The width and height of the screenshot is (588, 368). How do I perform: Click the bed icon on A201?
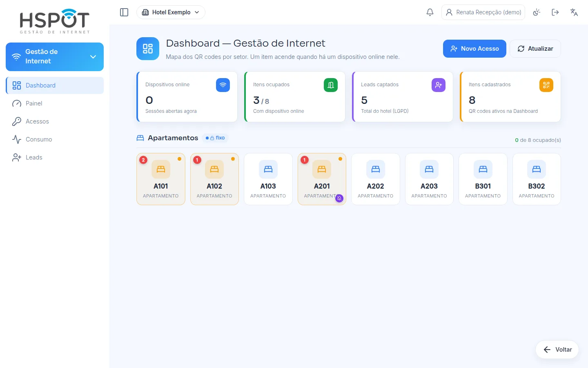point(322,169)
